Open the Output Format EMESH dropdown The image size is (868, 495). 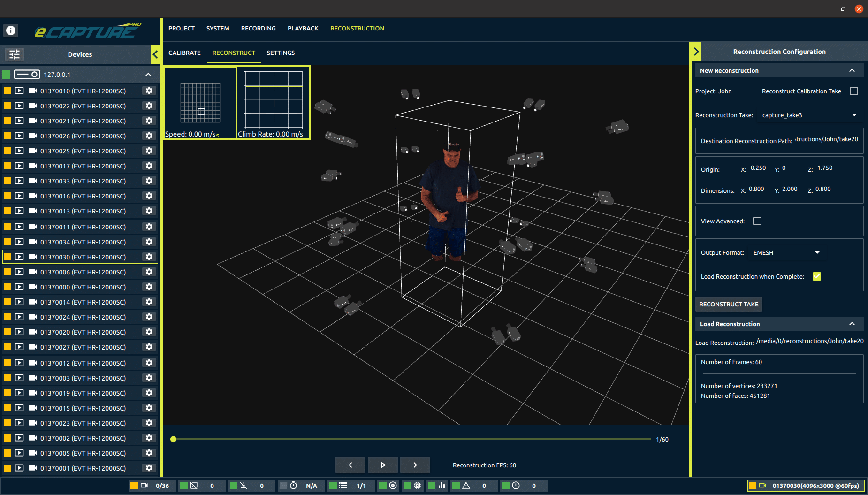[817, 252]
